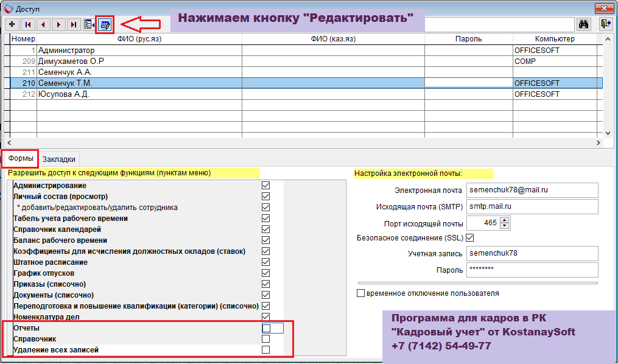618x364 pixels.
Task: Close the Доступ window
Action: [604, 9]
